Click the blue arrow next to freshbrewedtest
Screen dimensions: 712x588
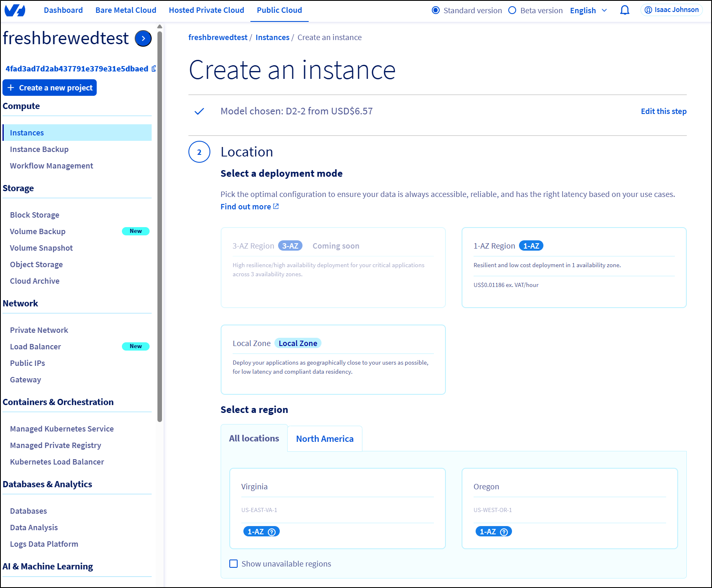[143, 38]
